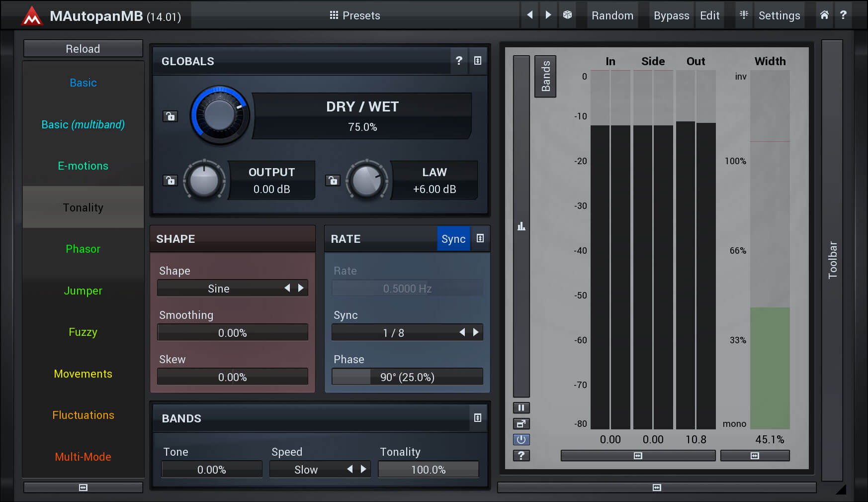Select the Jumper preset
The width and height of the screenshot is (868, 502).
click(x=83, y=291)
